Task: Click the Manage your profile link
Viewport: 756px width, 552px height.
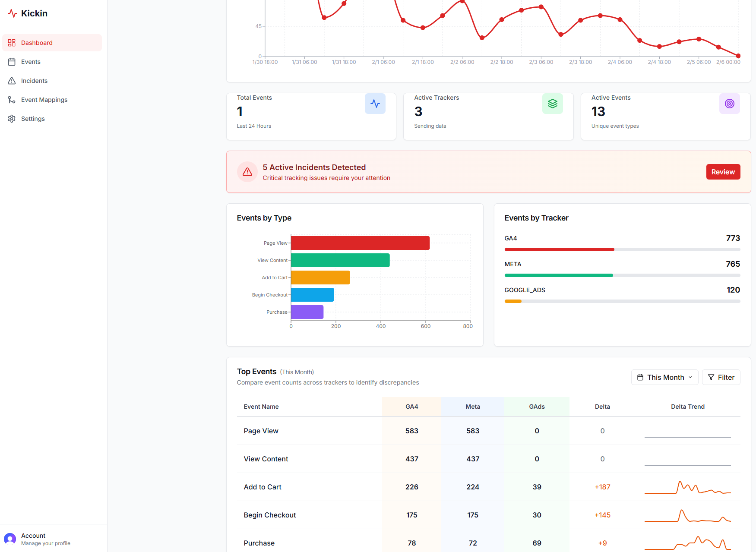Action: pos(45,543)
